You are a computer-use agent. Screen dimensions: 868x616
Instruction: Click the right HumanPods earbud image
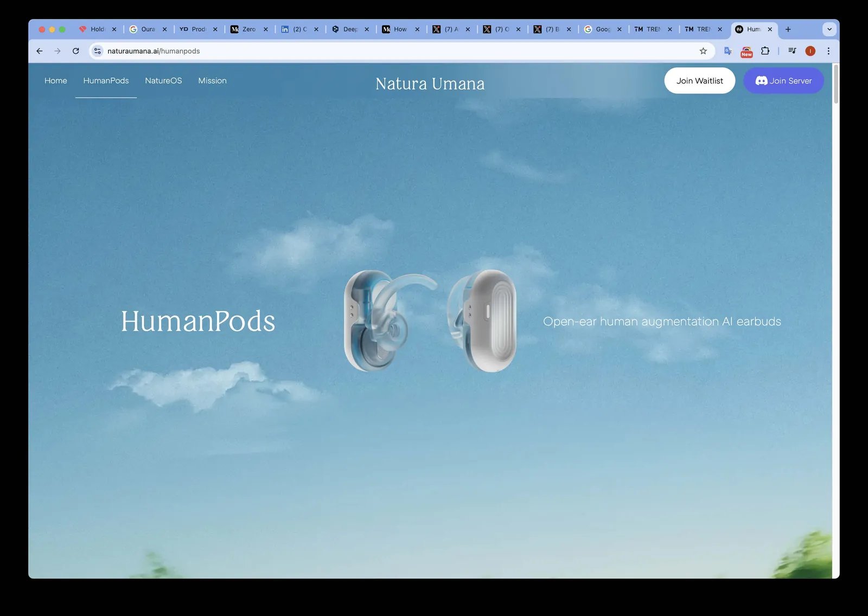482,320
